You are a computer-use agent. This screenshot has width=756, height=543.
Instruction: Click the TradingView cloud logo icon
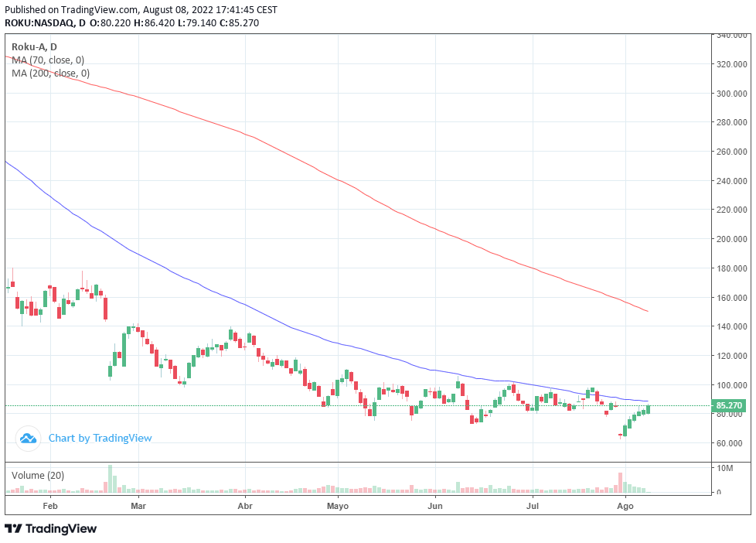(x=28, y=439)
